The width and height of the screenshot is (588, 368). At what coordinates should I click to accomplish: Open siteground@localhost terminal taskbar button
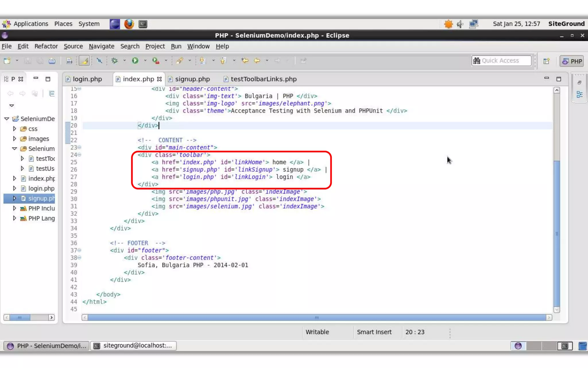134,346
